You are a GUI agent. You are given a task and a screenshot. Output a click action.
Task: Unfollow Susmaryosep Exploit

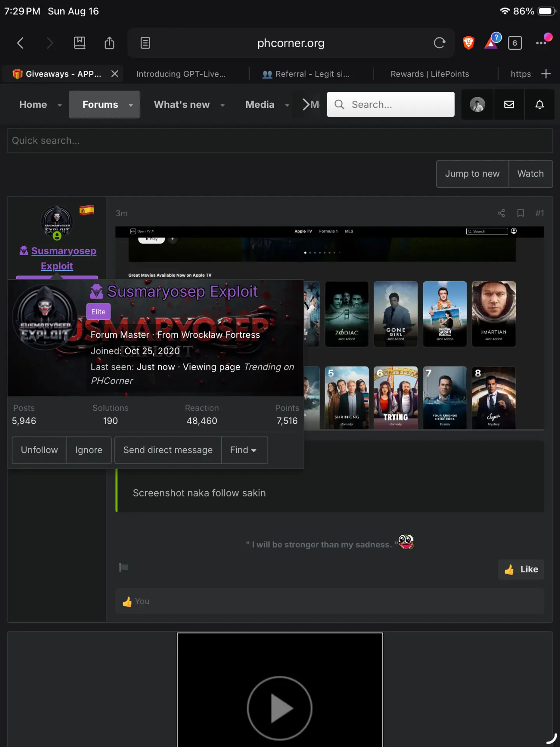(x=39, y=450)
